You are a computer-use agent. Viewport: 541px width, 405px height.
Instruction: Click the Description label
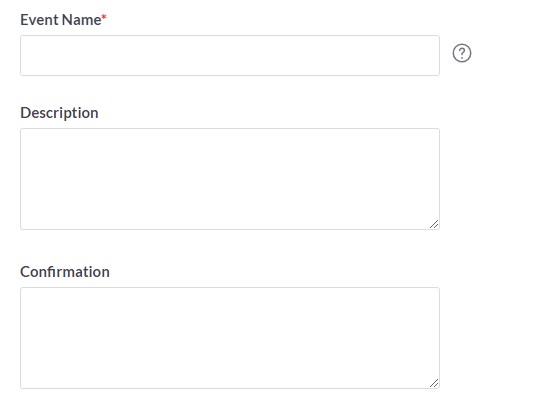[x=59, y=113]
